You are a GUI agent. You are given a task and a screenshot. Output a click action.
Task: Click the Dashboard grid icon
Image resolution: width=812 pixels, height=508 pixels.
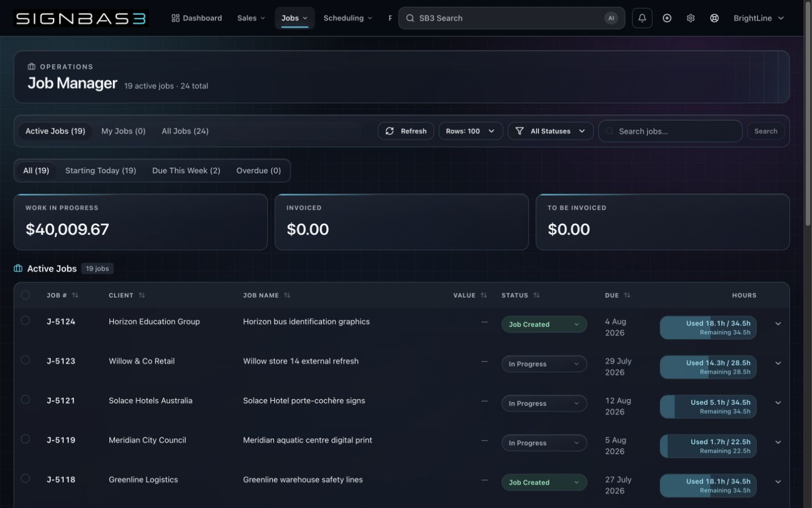tap(176, 18)
